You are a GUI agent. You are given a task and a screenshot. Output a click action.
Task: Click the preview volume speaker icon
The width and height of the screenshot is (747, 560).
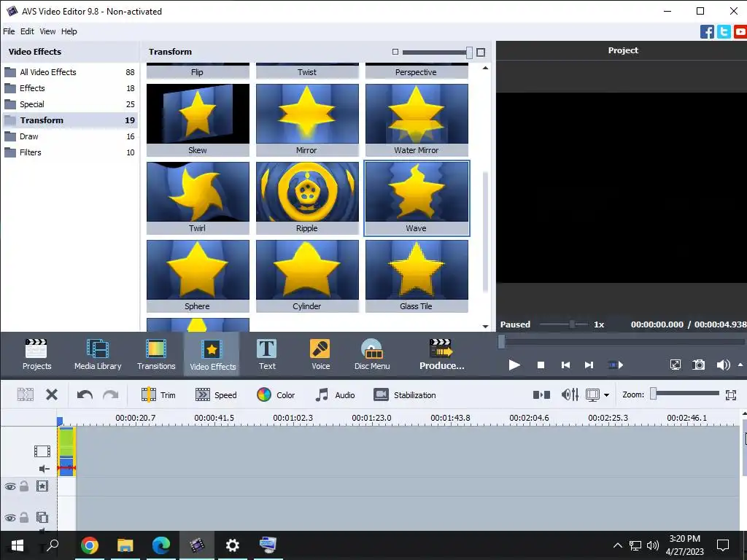pyautogui.click(x=723, y=365)
